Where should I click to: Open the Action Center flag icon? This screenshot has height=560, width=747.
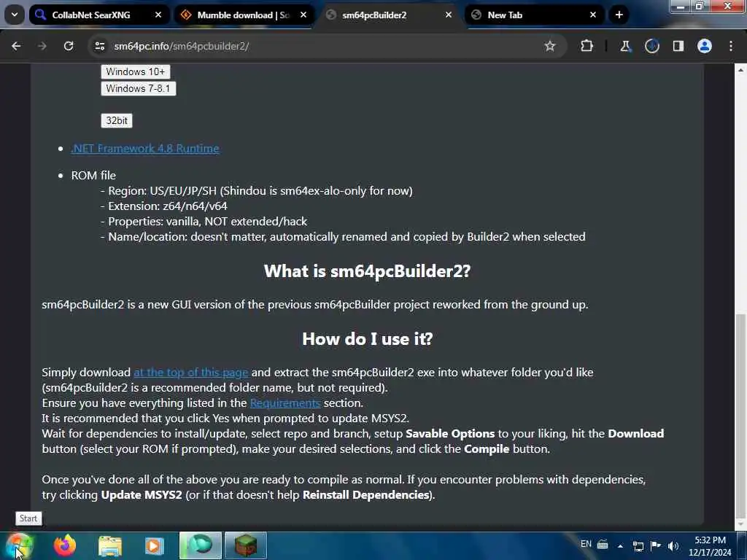656,545
